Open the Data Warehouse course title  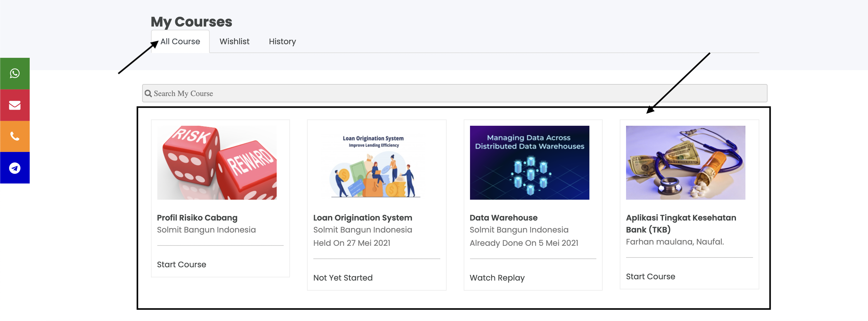(504, 218)
